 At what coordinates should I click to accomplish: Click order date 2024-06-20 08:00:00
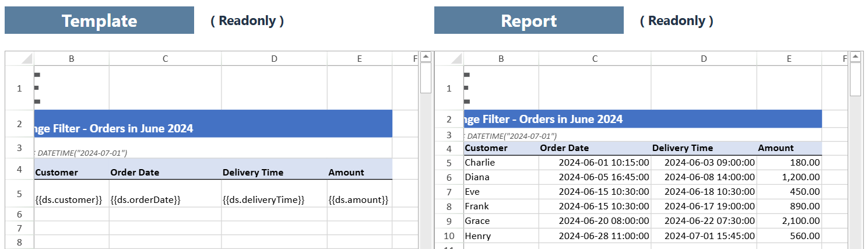point(595,221)
